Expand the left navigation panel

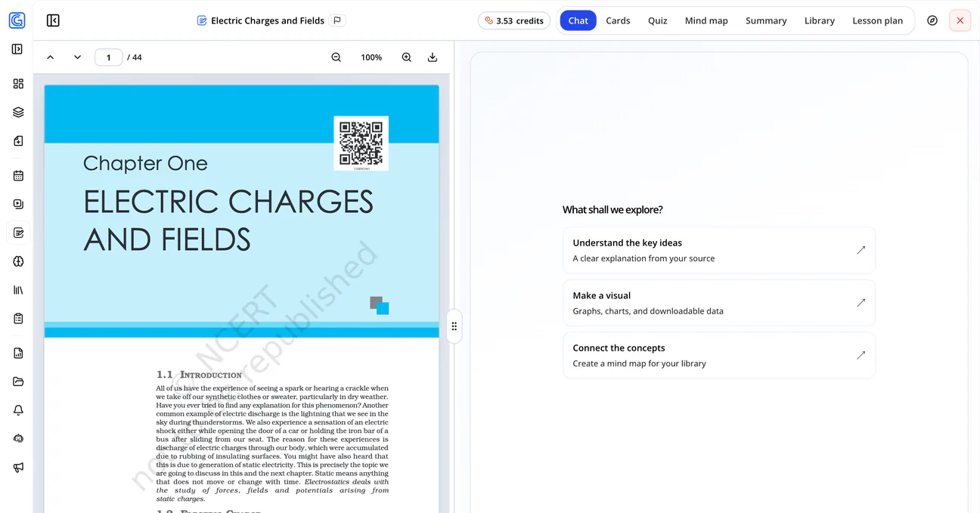[x=17, y=49]
